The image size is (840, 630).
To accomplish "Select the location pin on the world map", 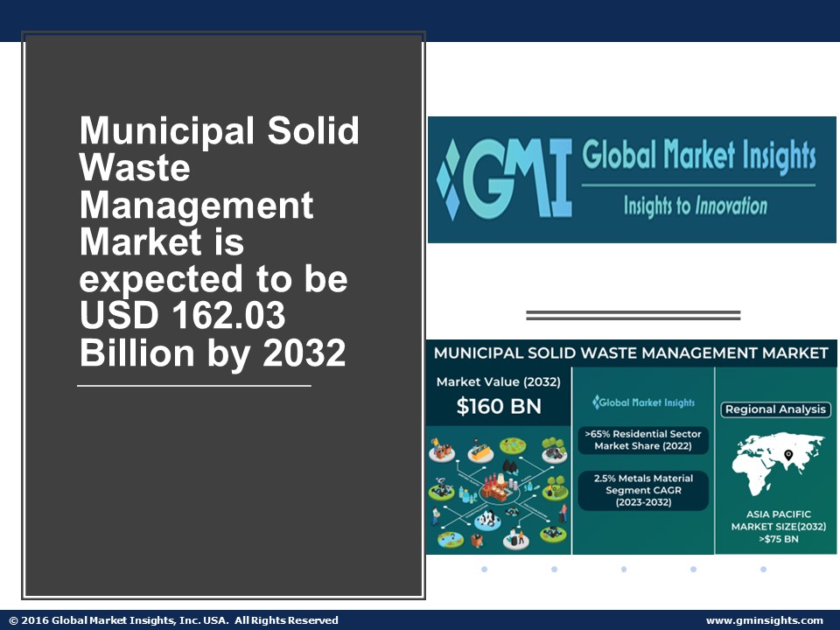I will [787, 456].
